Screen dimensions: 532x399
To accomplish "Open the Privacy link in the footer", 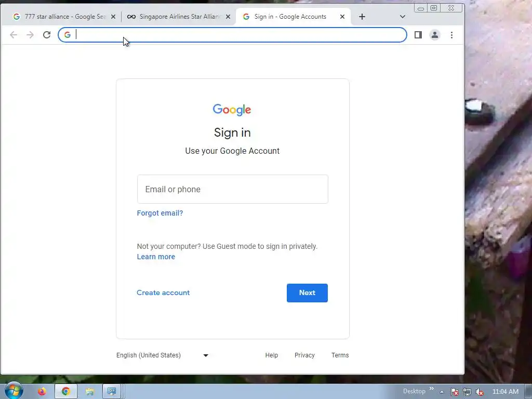I will [x=304, y=355].
